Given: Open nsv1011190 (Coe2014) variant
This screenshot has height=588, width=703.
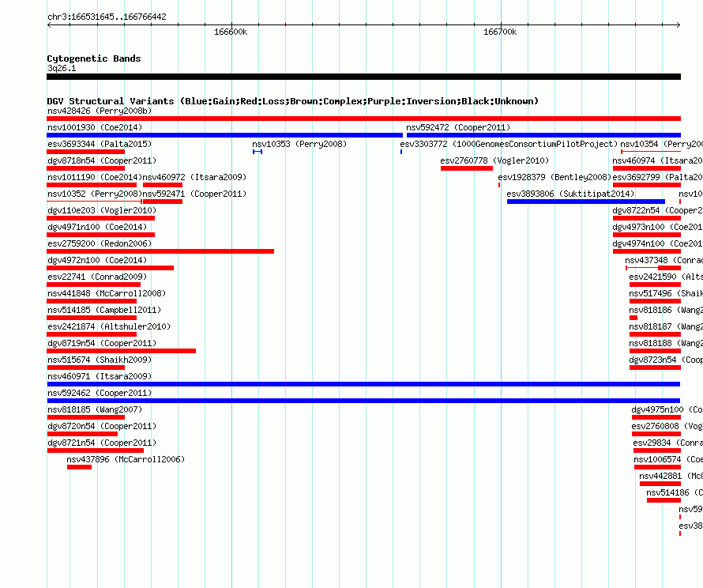Looking at the screenshot, I should 95,177.
